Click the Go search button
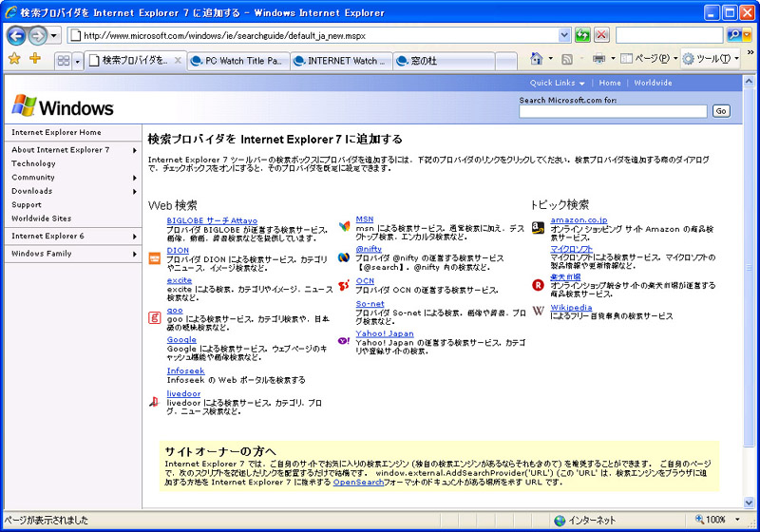Viewport: 760px width, 532px height. pyautogui.click(x=721, y=111)
